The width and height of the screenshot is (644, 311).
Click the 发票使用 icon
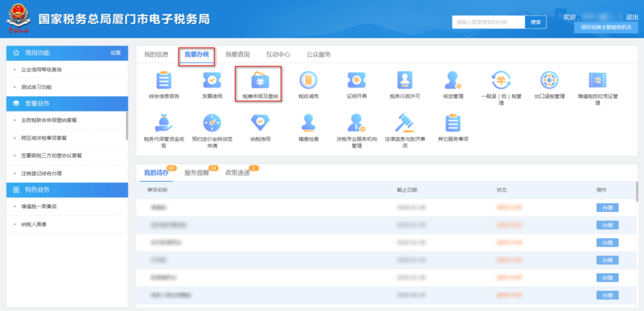pos(212,80)
